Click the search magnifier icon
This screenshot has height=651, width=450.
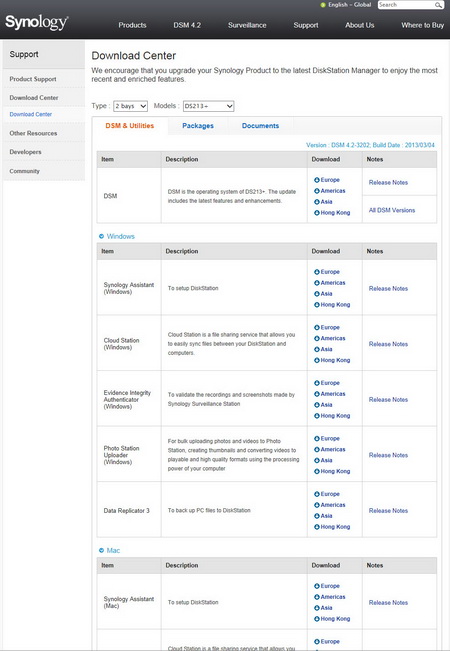click(438, 5)
